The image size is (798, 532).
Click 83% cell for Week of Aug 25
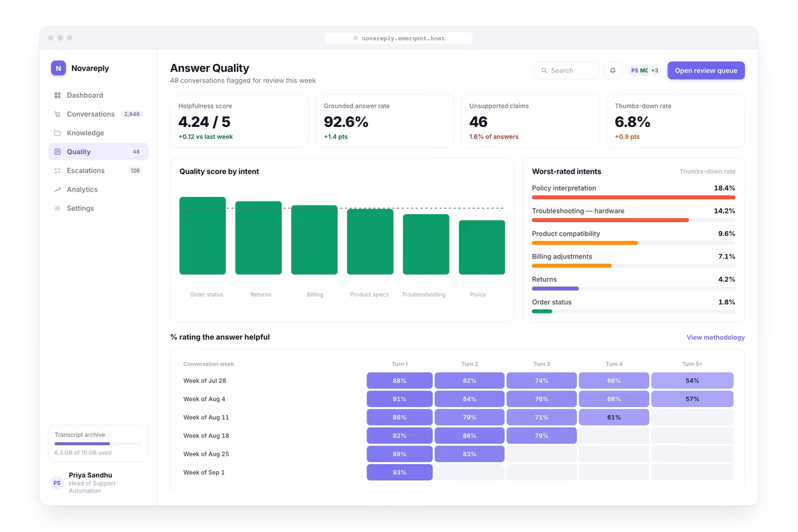(469, 454)
